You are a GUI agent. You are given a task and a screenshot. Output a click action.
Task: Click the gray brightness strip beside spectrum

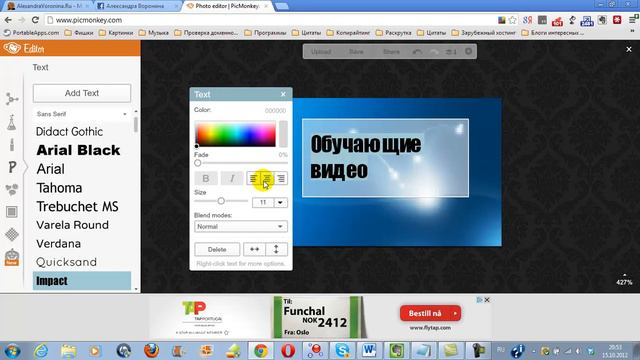click(283, 133)
